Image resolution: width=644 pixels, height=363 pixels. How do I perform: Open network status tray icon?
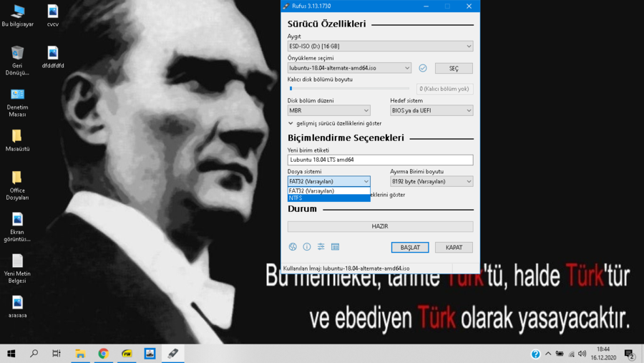point(571,354)
